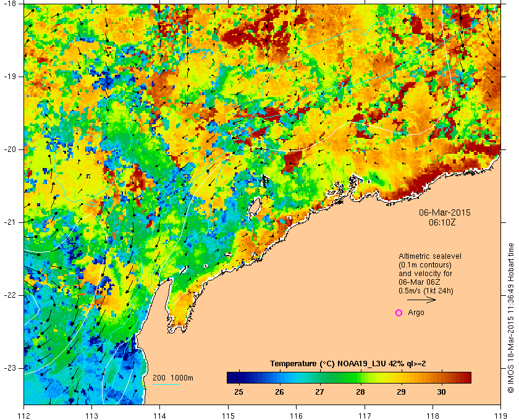This screenshot has width=519, height=420.
Task: Click the latitude axis label -20
Action: (x=9, y=149)
